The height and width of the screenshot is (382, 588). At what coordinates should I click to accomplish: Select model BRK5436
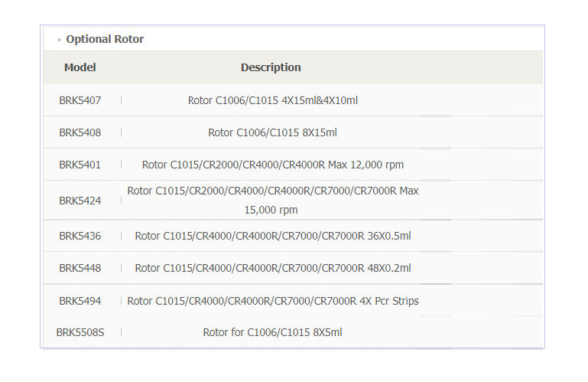tap(80, 236)
